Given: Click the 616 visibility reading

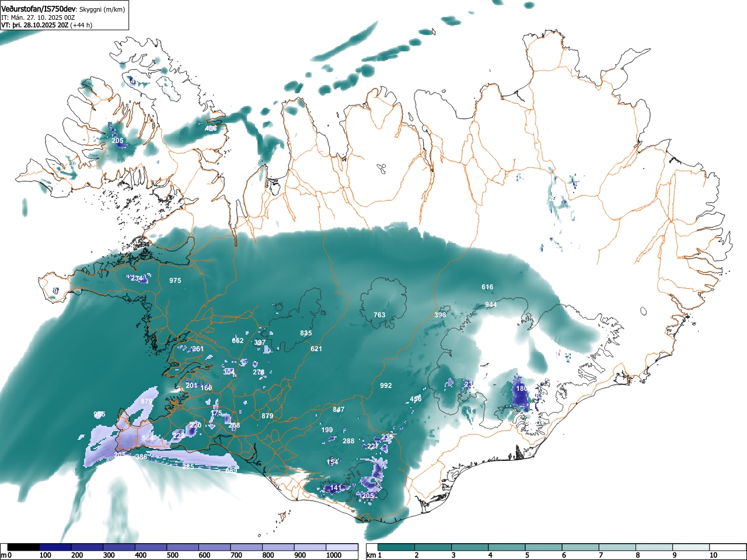Looking at the screenshot, I should pos(487,287).
